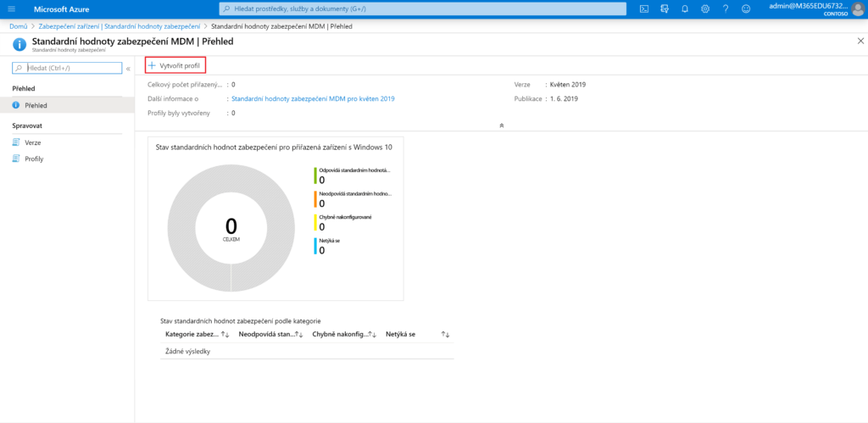
Task: Collapse the essentials section with the up chevron
Action: [502, 125]
